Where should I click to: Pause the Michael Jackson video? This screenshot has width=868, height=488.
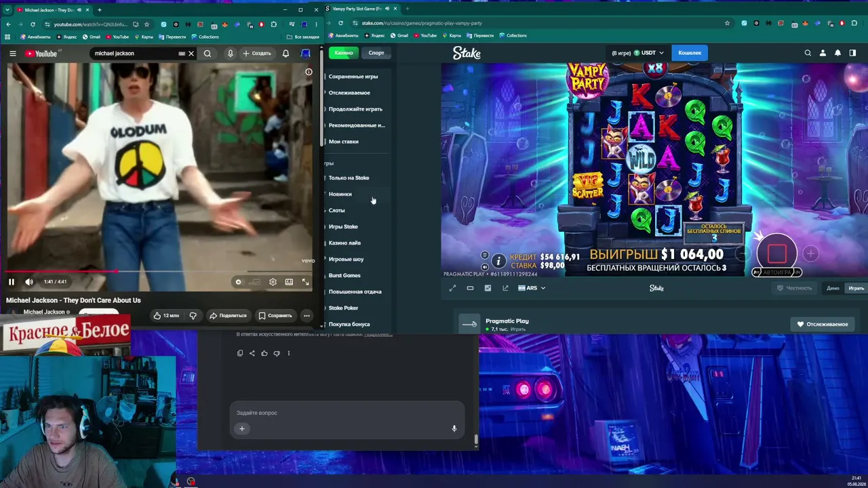pyautogui.click(x=12, y=282)
